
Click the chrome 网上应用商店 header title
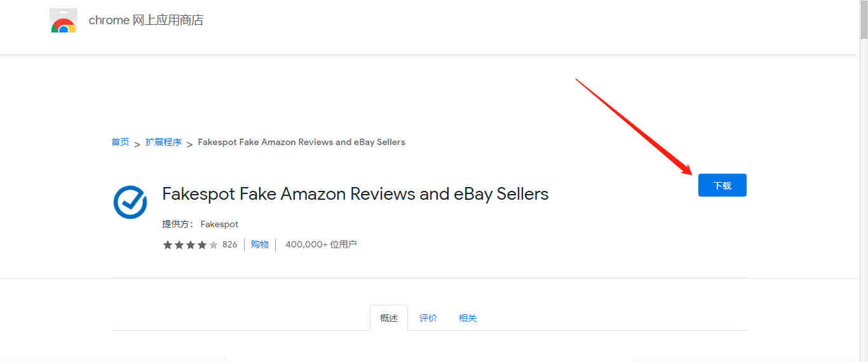(146, 20)
